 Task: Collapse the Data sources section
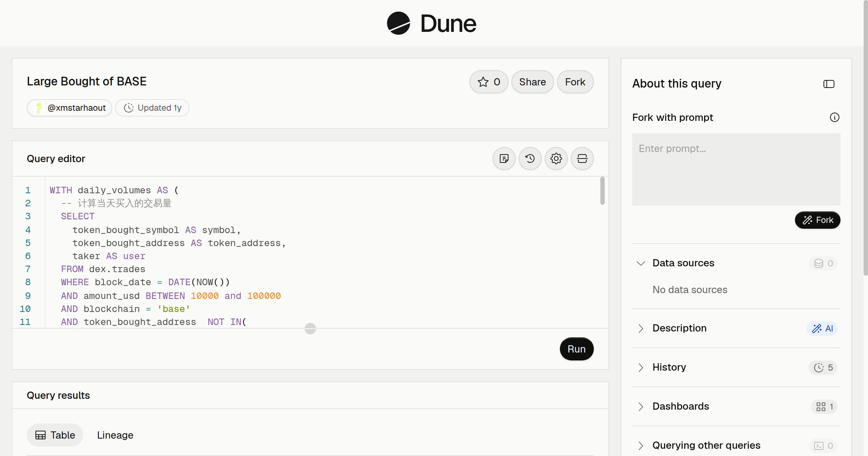tap(641, 263)
